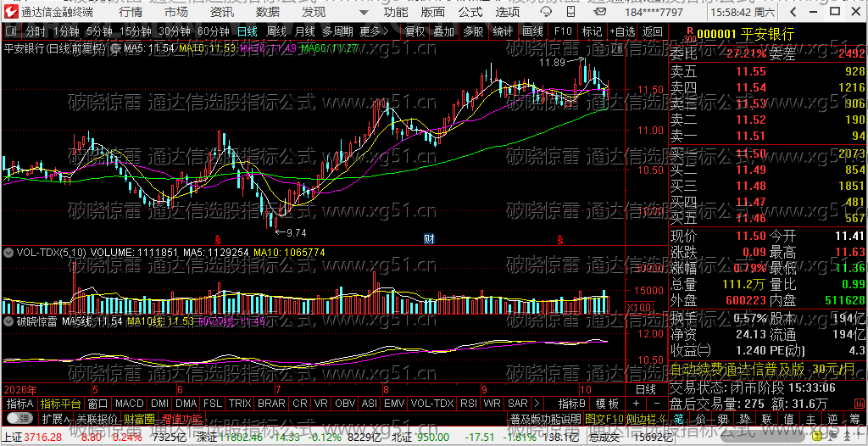The image size is (868, 446).
Task: Select the RSI indicator tab
Action: click(x=468, y=404)
